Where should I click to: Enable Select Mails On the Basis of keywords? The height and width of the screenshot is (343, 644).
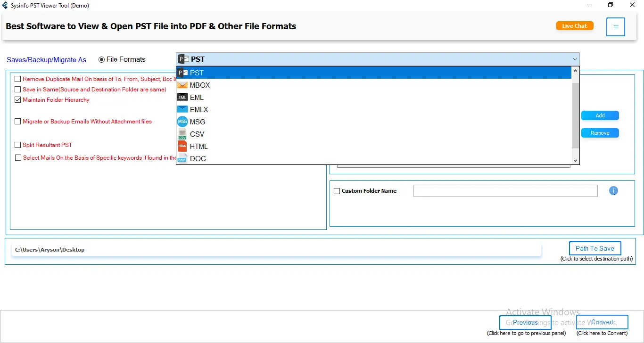[x=18, y=158]
